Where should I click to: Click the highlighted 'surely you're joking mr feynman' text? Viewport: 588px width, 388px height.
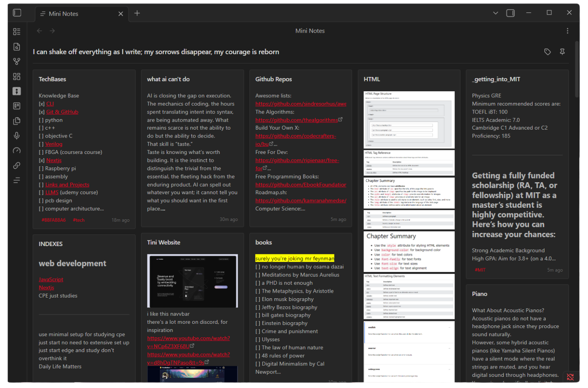click(295, 258)
